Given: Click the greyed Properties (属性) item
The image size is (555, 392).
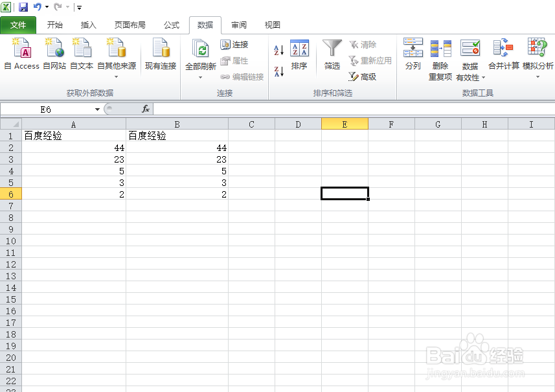Looking at the screenshot, I should tap(234, 61).
